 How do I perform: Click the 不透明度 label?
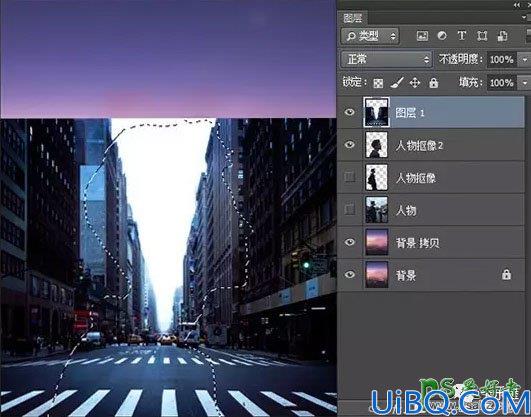(461, 60)
